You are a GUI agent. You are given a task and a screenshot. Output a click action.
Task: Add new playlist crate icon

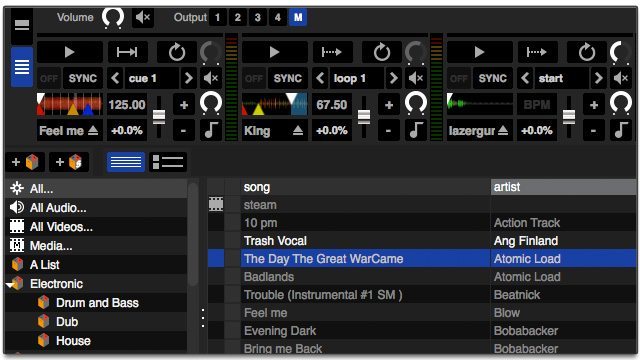25,162
